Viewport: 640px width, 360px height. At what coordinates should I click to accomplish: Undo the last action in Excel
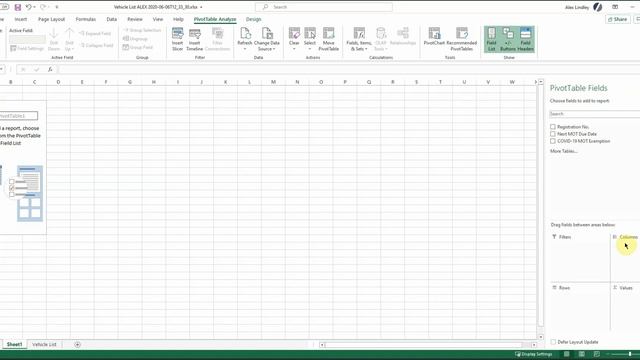pyautogui.click(x=28, y=7)
